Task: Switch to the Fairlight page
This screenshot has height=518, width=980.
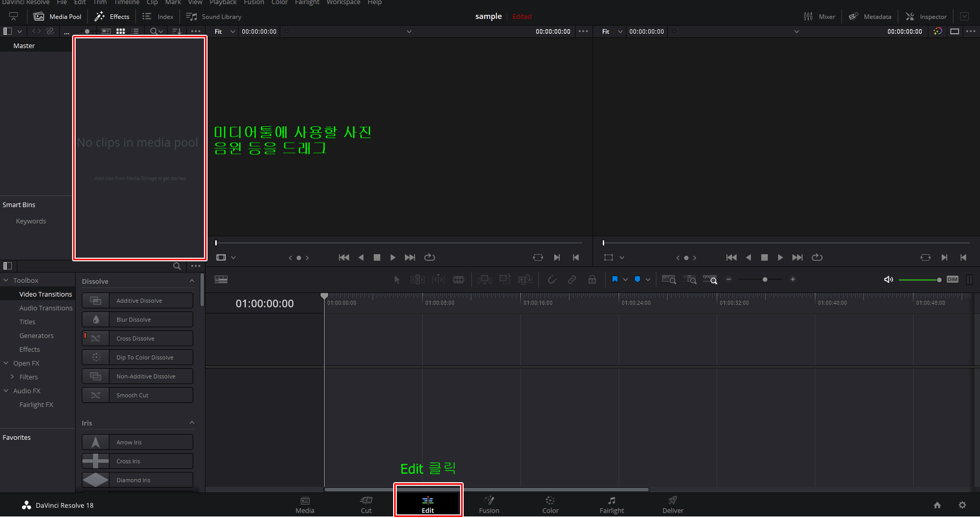Action: click(x=612, y=505)
